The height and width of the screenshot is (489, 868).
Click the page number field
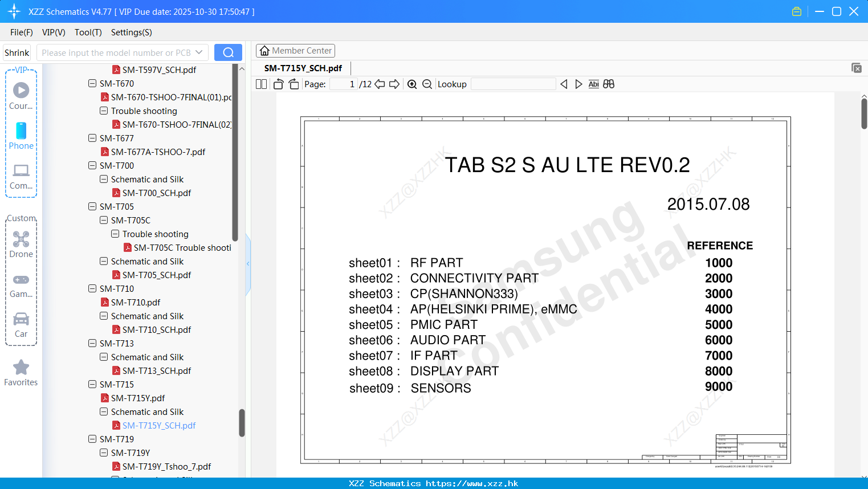(x=343, y=84)
